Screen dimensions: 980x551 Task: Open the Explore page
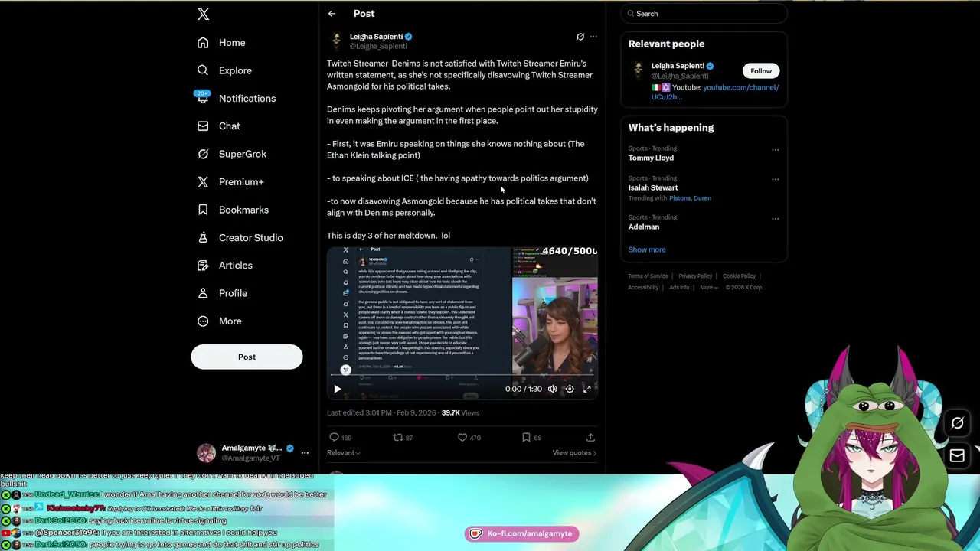[x=224, y=70]
